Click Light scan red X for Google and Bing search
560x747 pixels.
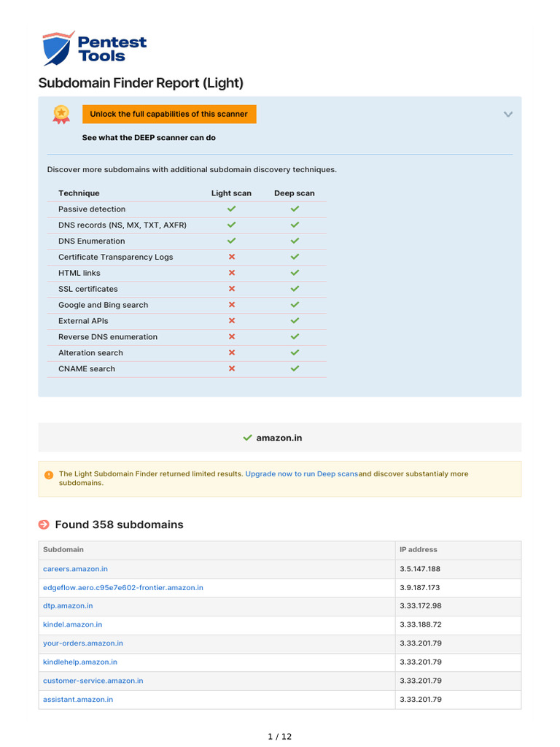(232, 304)
